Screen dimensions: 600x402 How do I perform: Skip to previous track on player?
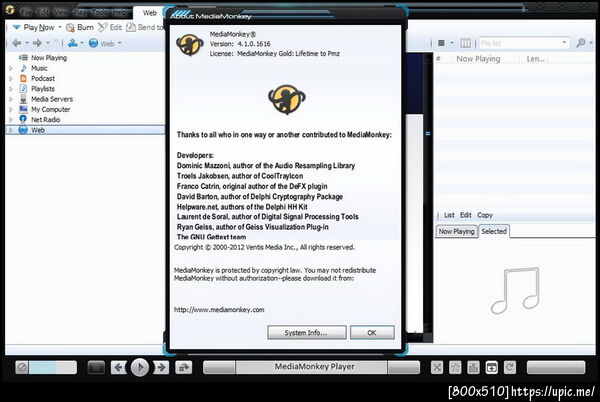click(119, 368)
